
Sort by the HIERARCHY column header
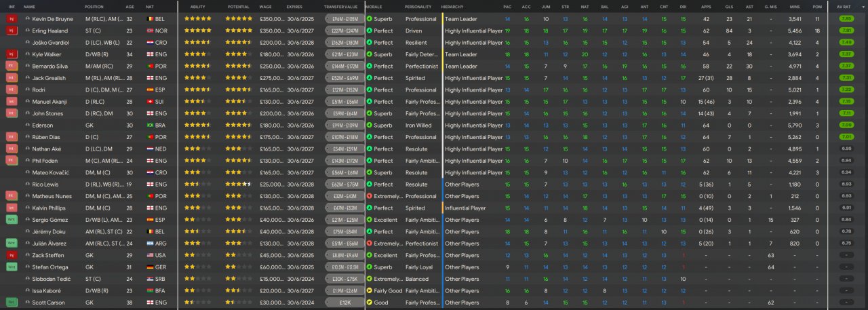[x=452, y=6]
